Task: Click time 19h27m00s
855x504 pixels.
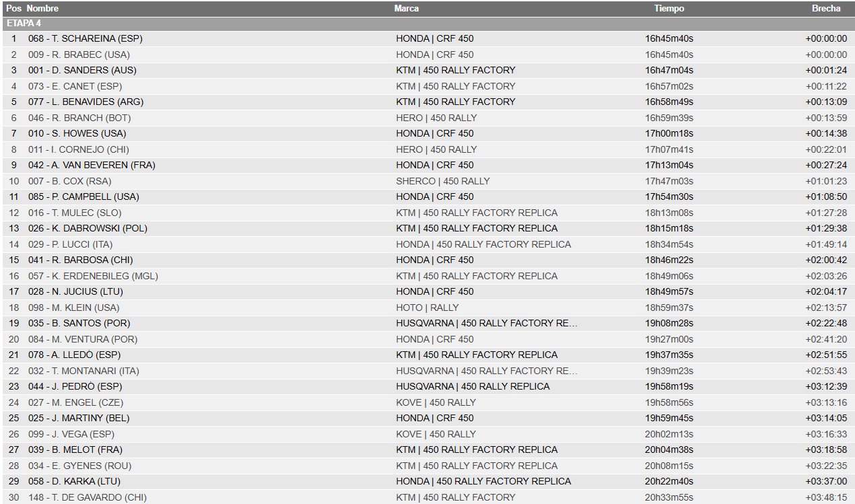Action: click(x=669, y=339)
